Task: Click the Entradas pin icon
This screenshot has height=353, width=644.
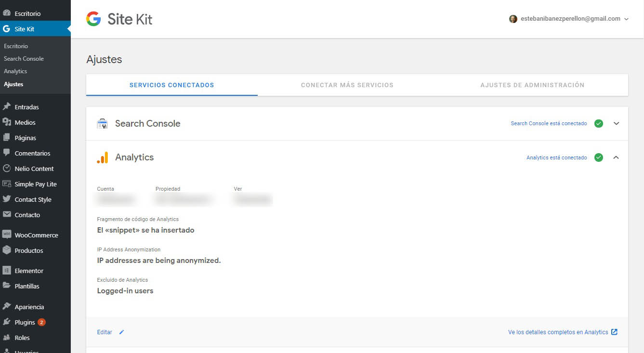Action: point(7,107)
